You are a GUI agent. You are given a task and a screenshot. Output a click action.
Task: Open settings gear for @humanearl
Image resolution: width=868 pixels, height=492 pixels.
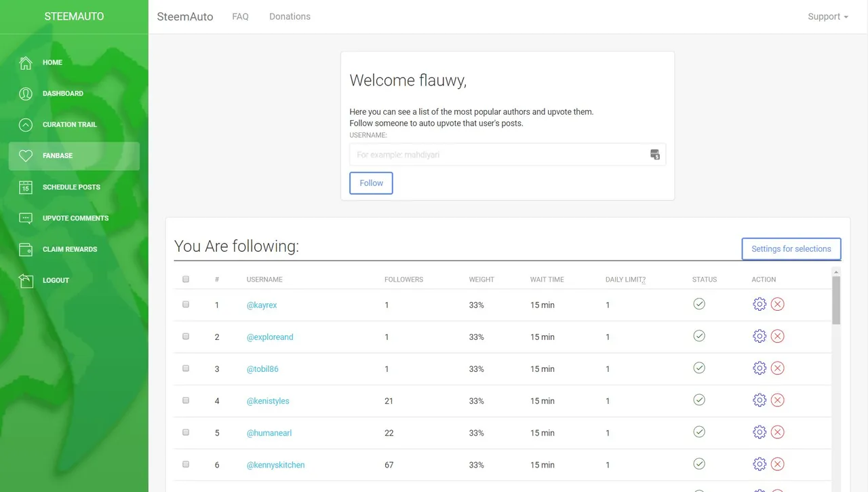tap(759, 432)
